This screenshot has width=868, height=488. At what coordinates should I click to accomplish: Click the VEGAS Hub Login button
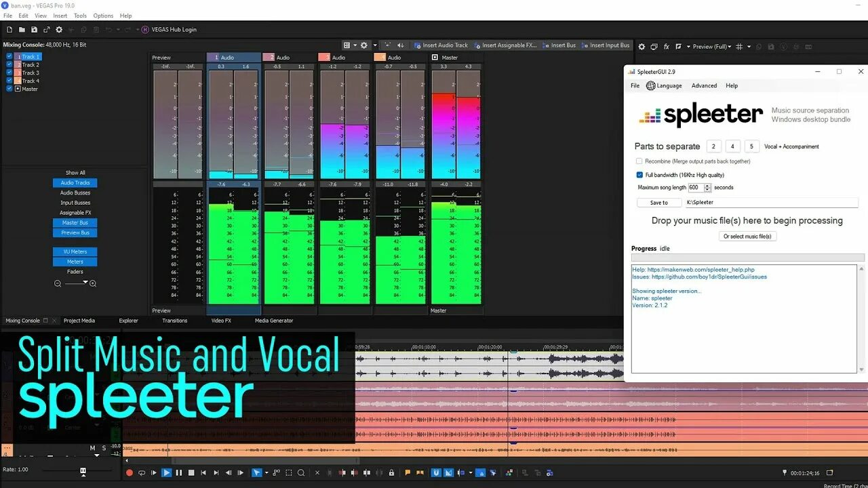[x=169, y=30]
